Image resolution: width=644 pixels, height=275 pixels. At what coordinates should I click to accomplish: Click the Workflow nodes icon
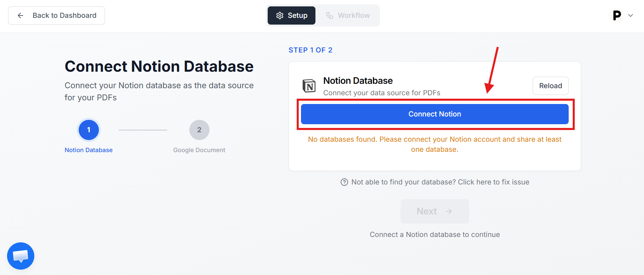coord(330,15)
